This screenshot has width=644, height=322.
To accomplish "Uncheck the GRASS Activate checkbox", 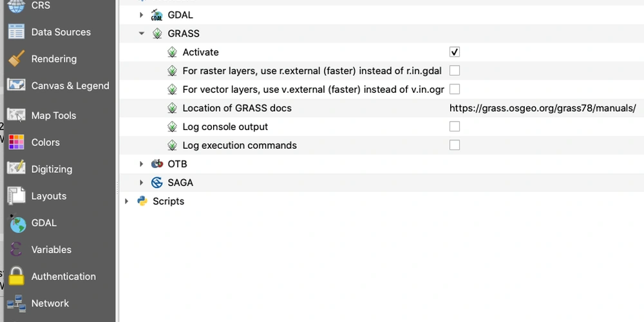I will [x=454, y=52].
